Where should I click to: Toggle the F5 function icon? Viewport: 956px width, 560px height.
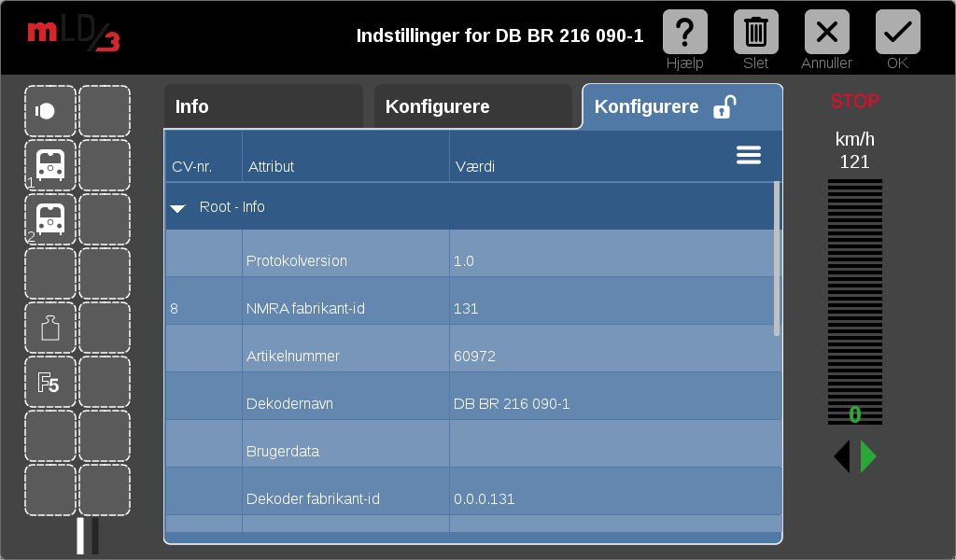pos(50,382)
